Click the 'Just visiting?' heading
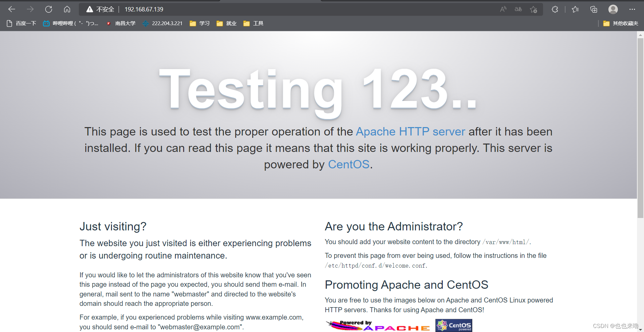The height and width of the screenshot is (332, 644). [x=113, y=227]
